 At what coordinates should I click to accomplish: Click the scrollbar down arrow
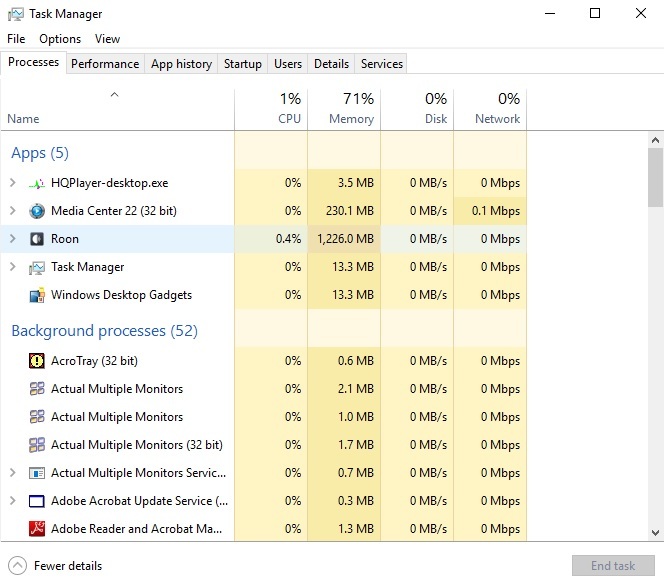(656, 533)
